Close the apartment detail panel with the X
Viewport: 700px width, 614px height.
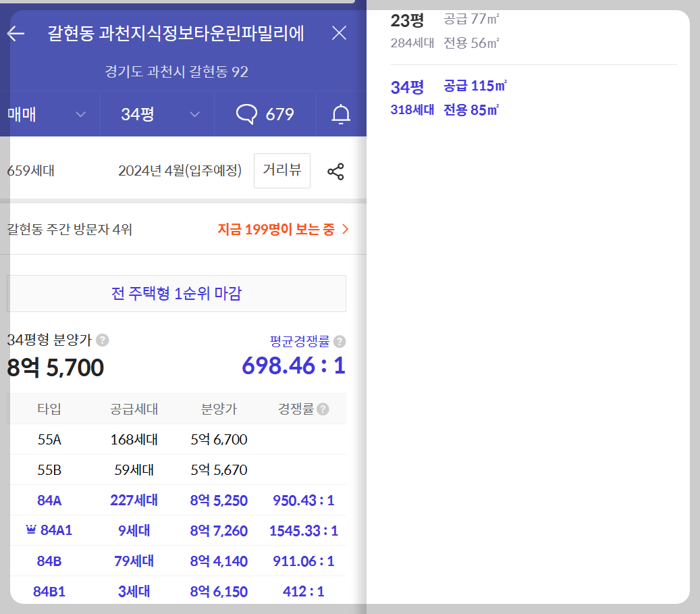339,32
